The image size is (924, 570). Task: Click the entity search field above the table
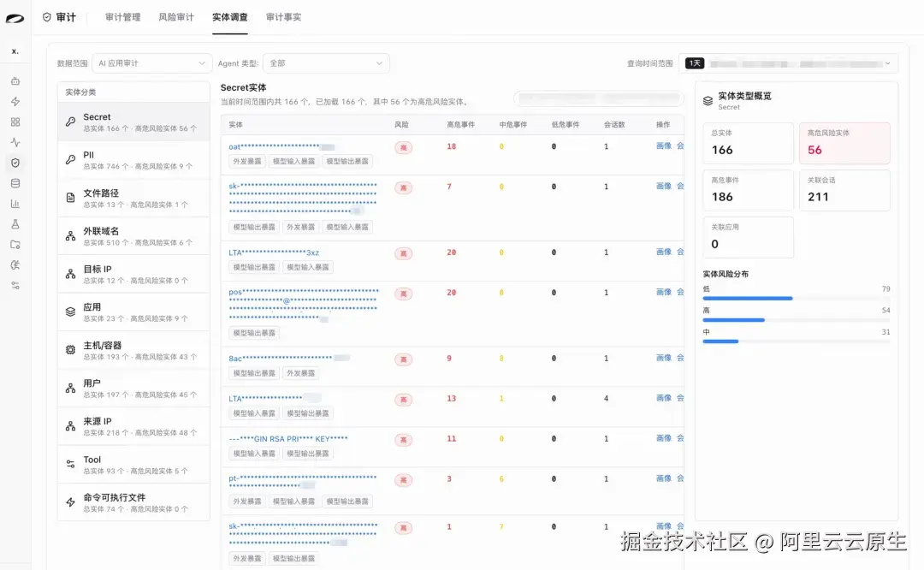pos(598,98)
